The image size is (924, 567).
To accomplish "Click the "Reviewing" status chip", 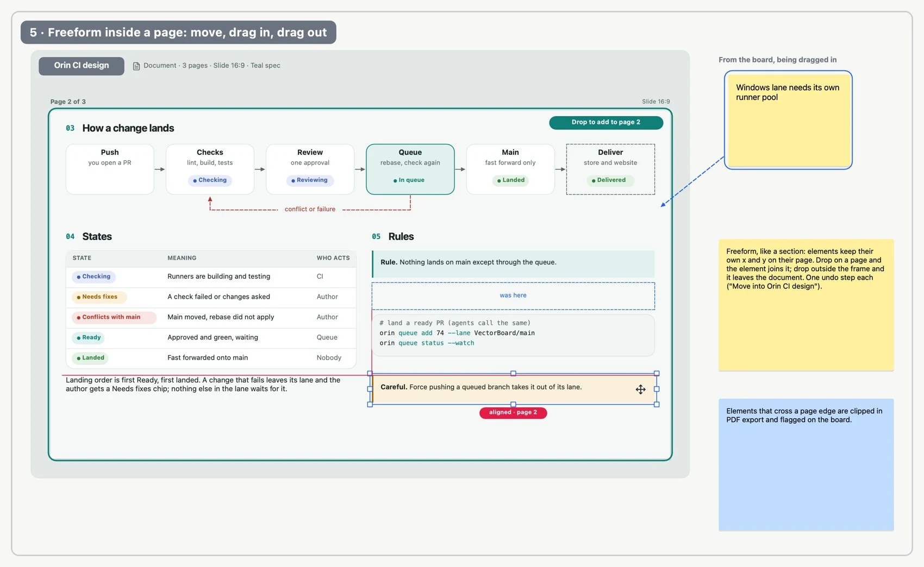I will click(x=310, y=180).
